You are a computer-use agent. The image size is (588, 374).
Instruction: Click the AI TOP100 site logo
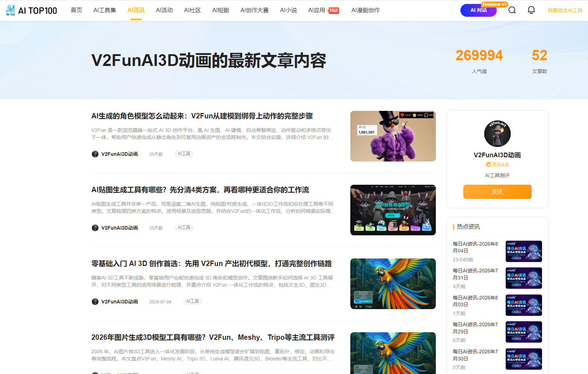pos(31,10)
